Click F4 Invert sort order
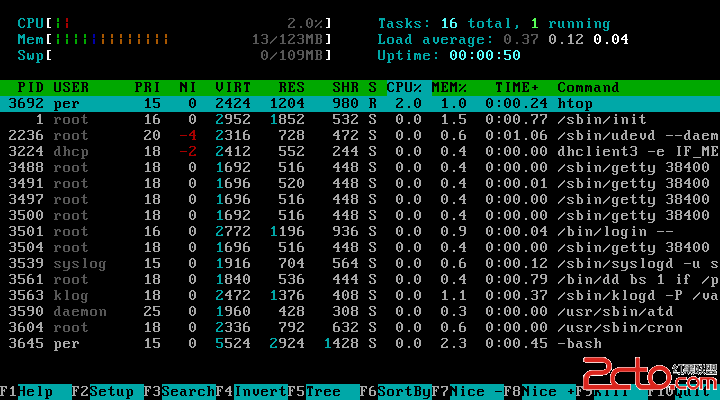The image size is (720, 400). [252, 392]
